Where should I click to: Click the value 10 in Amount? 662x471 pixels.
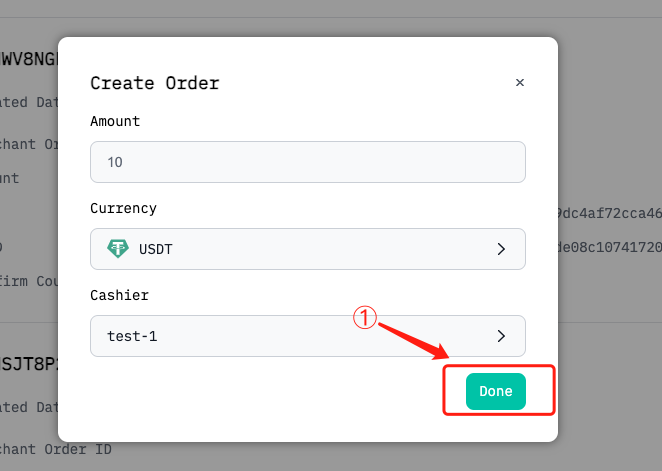(114, 161)
